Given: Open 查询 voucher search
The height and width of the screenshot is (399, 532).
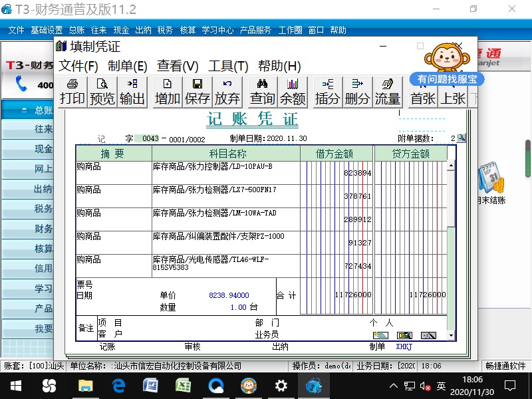Looking at the screenshot, I should tap(262, 92).
